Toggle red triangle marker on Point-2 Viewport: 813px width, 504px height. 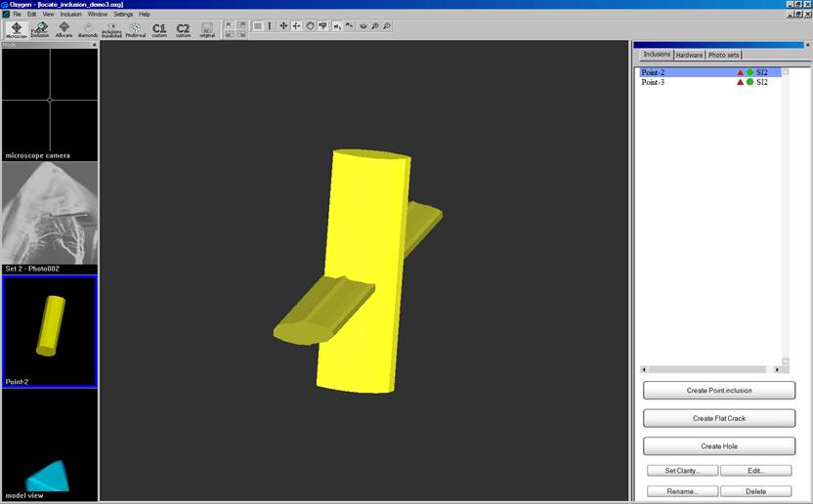pos(741,72)
